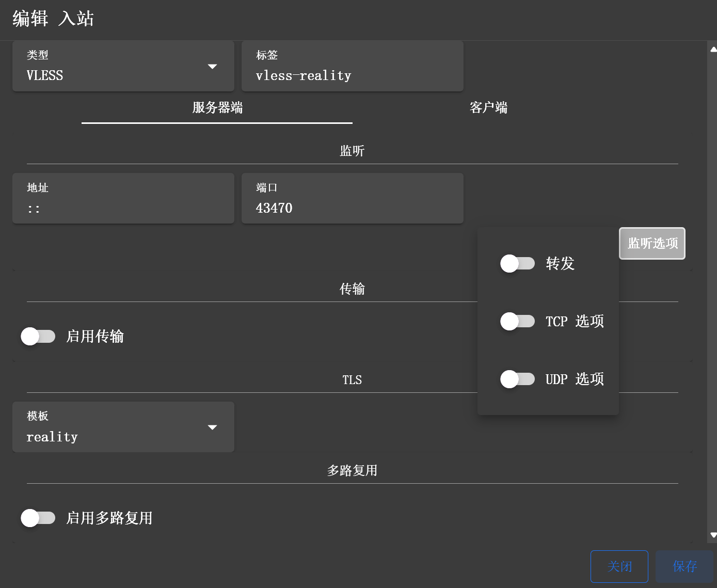The width and height of the screenshot is (717, 588).
Task: Toggle the UDP 选项 switch
Action: (x=517, y=379)
